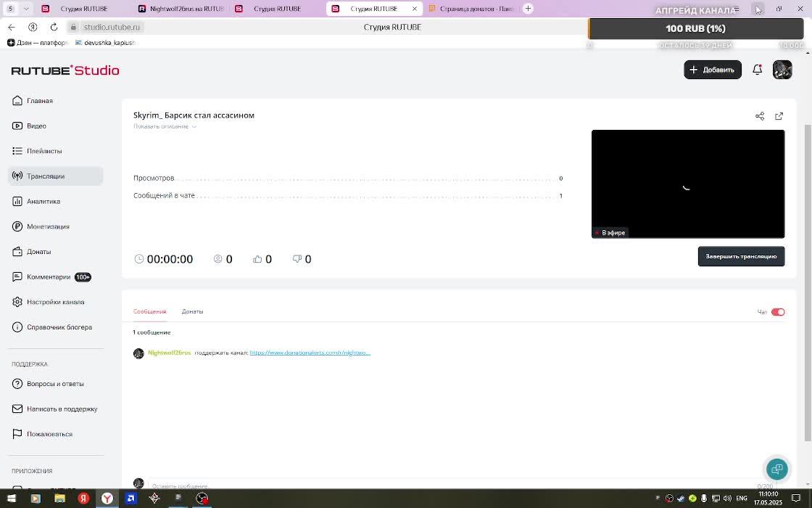Screen dimensions: 812x508
Task: Open stream in new window icon
Action: pyautogui.click(x=779, y=116)
